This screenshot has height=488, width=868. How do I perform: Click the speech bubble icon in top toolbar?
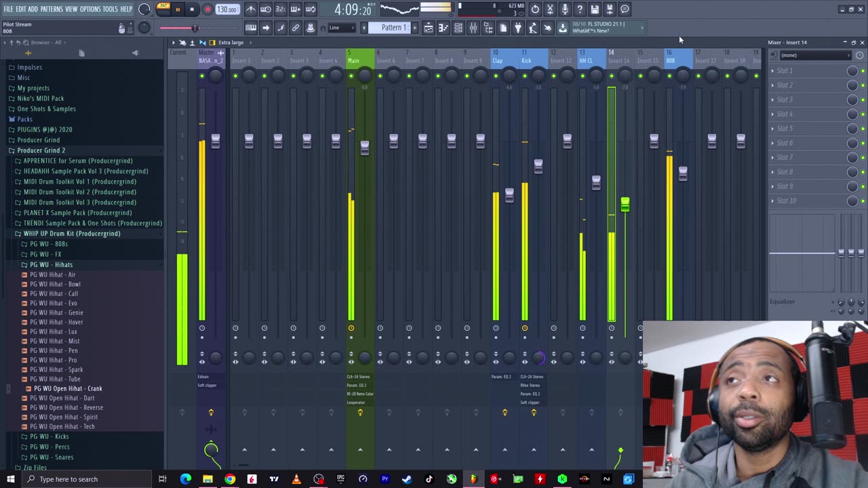tap(625, 9)
